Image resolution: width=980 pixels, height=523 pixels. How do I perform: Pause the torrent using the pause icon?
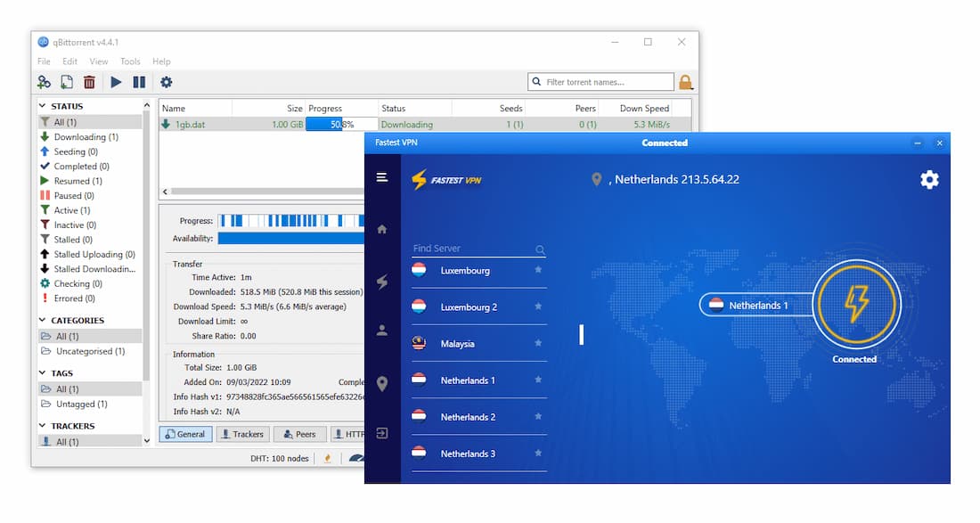coord(140,81)
